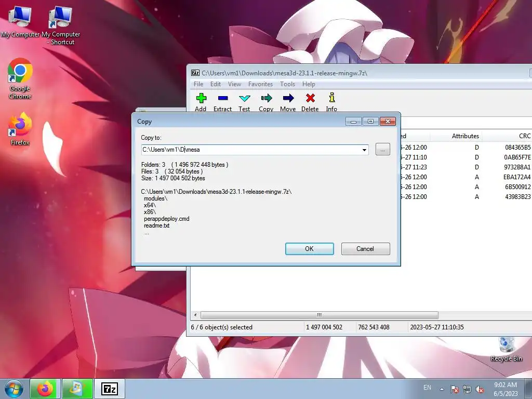
Task: Click the left scroll arrow in file list
Action: pos(195,315)
